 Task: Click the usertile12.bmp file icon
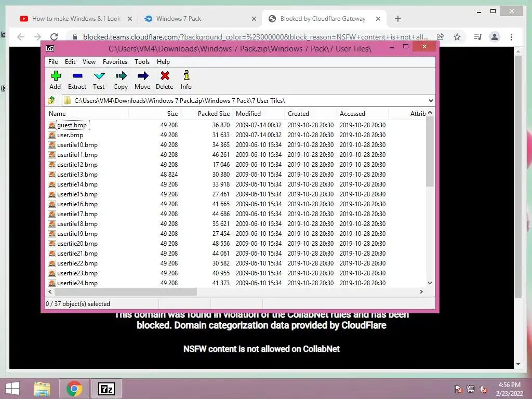coord(51,165)
